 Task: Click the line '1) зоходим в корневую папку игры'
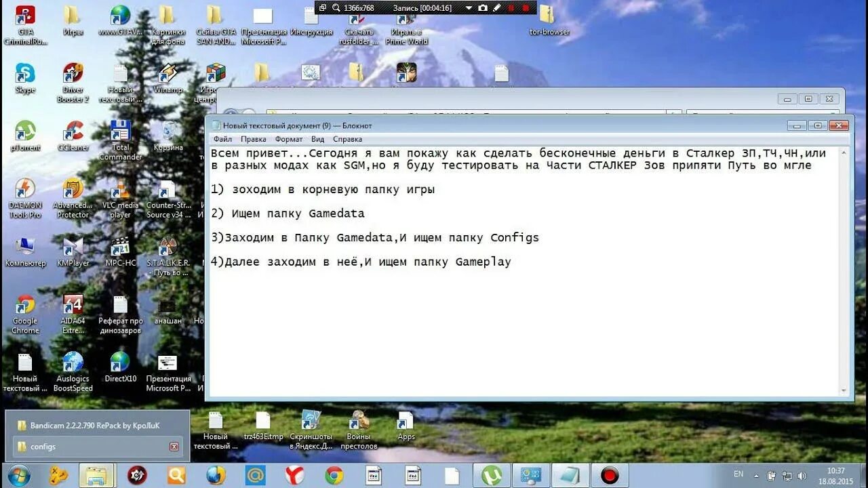323,190
